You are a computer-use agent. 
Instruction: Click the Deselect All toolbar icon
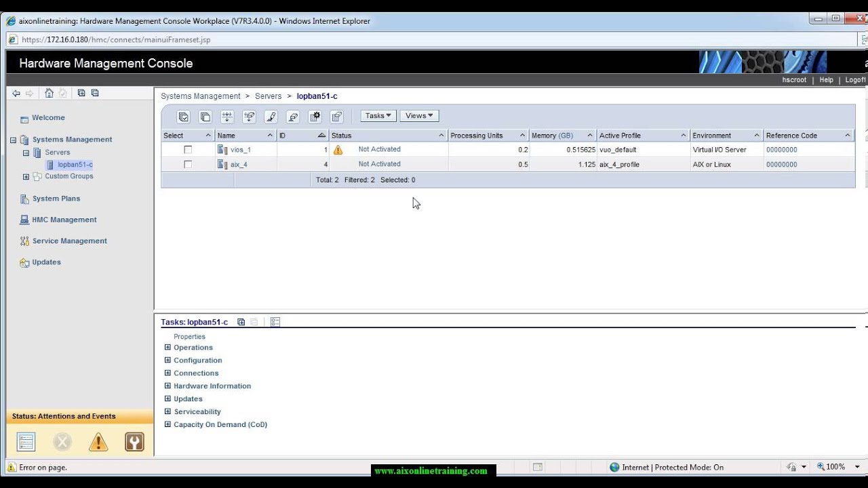(205, 117)
